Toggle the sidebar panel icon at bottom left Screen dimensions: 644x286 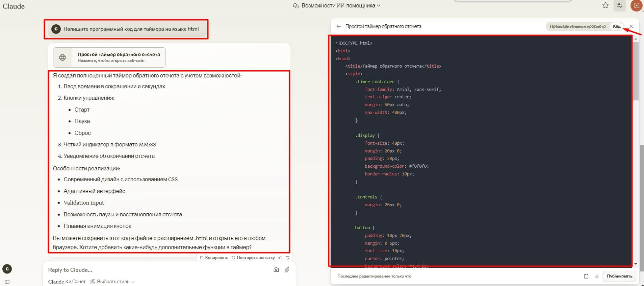pyautogui.click(x=7, y=282)
